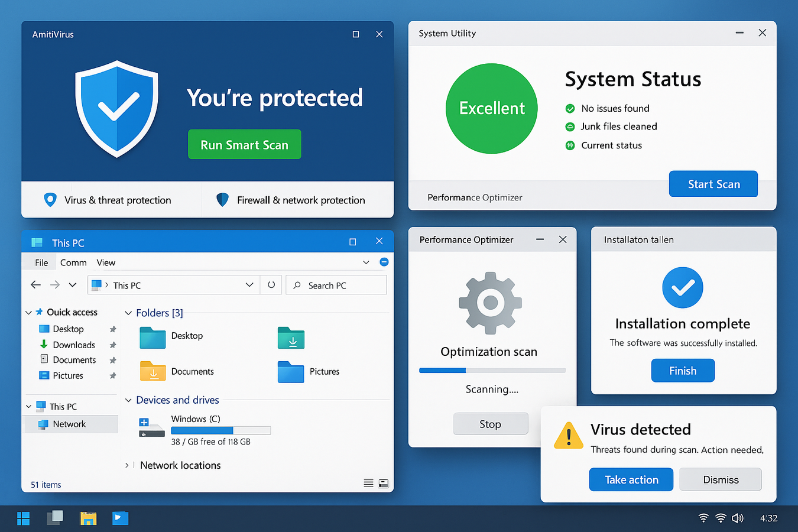Click the Performance Optimizer gear icon

[x=490, y=303]
